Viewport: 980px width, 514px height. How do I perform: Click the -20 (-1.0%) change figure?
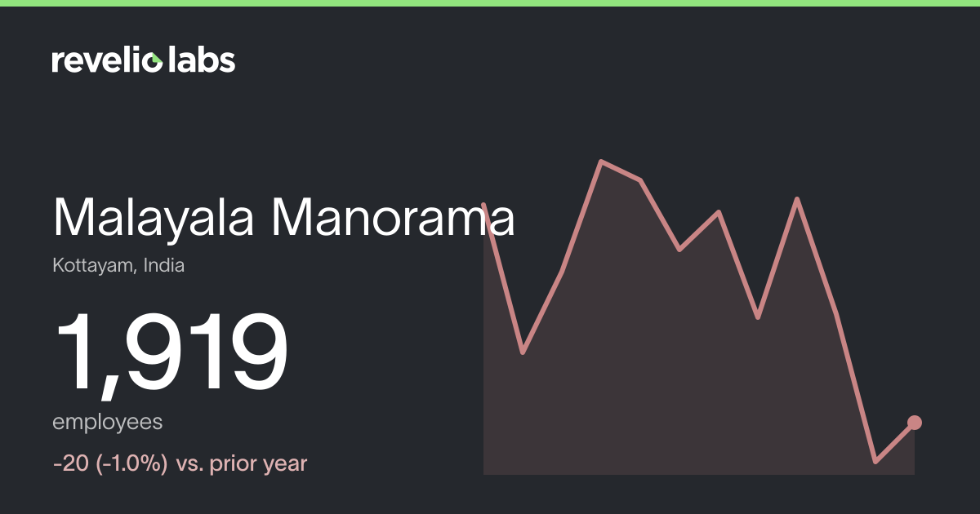110,464
